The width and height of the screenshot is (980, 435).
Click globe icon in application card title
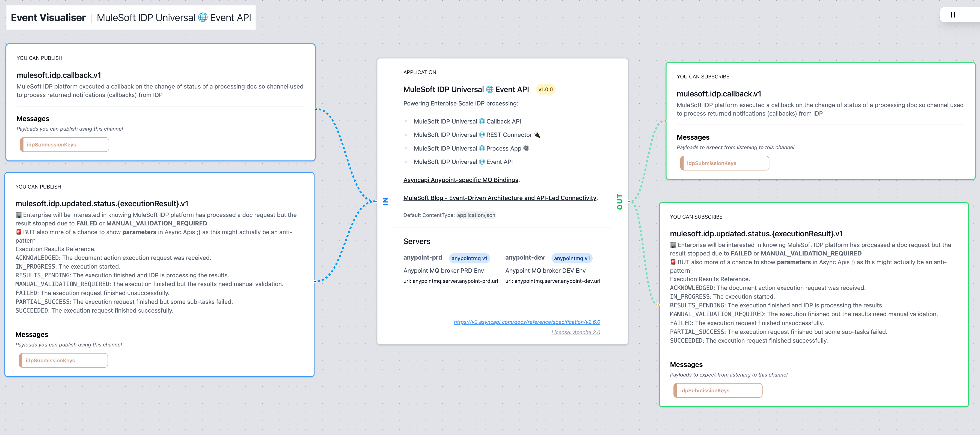pyautogui.click(x=490, y=90)
